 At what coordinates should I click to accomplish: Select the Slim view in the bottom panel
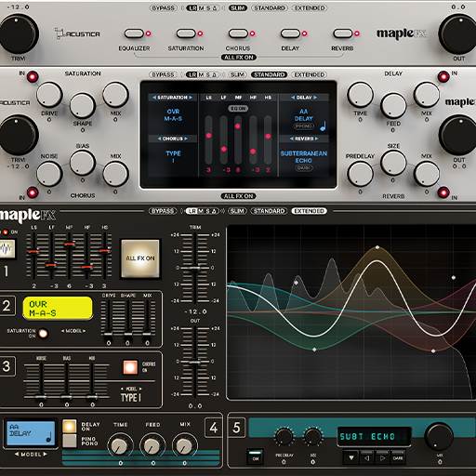237,211
